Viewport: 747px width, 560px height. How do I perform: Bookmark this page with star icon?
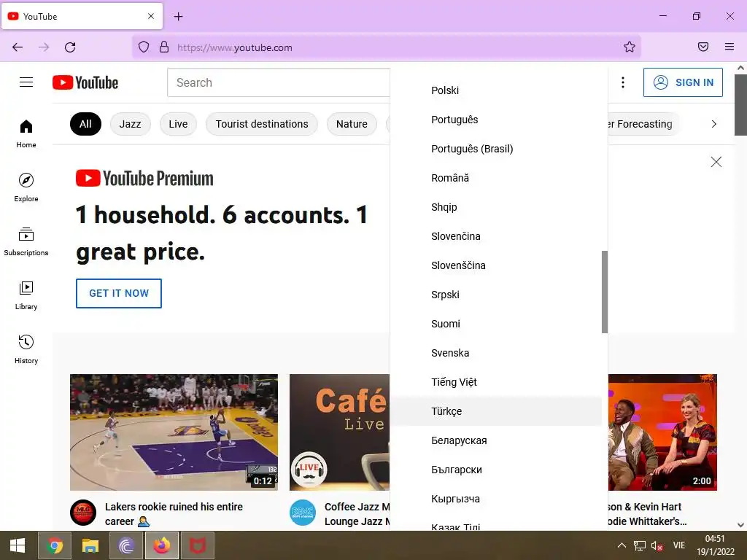(630, 47)
